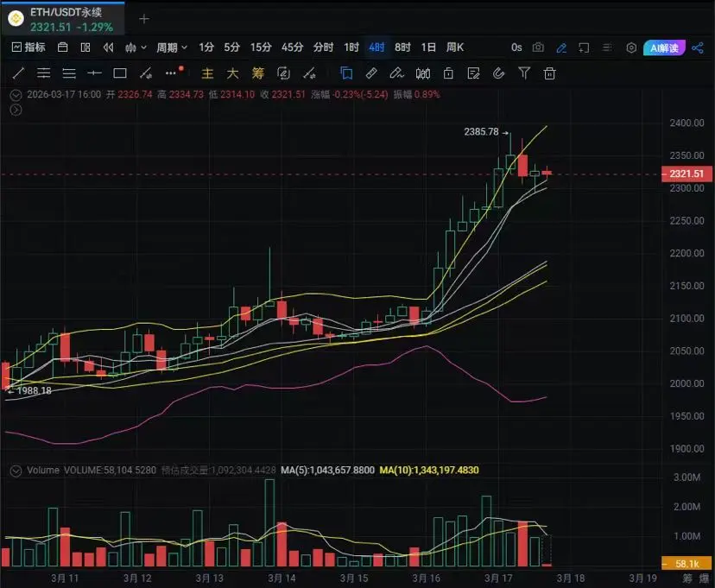This screenshot has height=588, width=715.
Task: Add a new chart tab with plus
Action: [144, 19]
